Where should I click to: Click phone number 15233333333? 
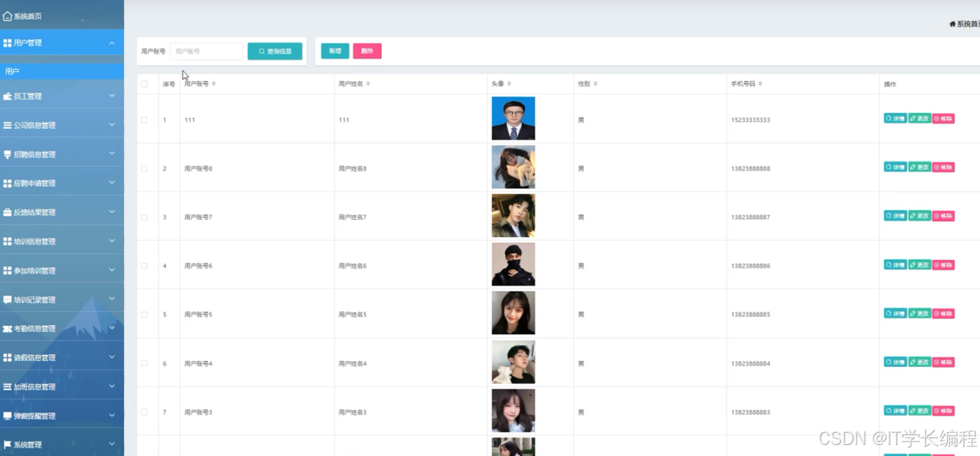[x=751, y=120]
